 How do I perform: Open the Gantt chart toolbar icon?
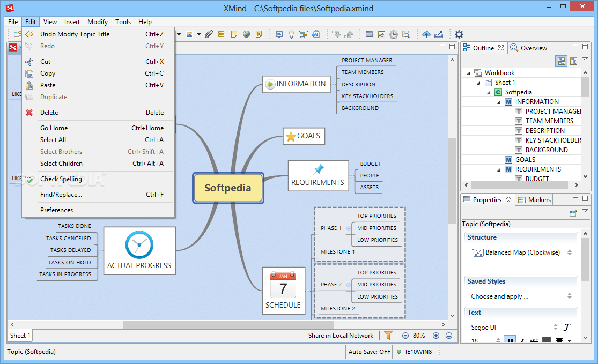(x=304, y=35)
